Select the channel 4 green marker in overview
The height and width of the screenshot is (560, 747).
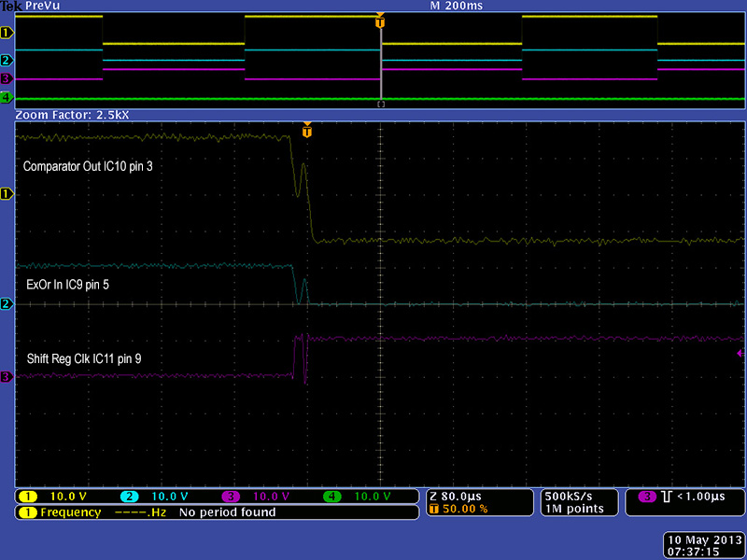(x=7, y=98)
